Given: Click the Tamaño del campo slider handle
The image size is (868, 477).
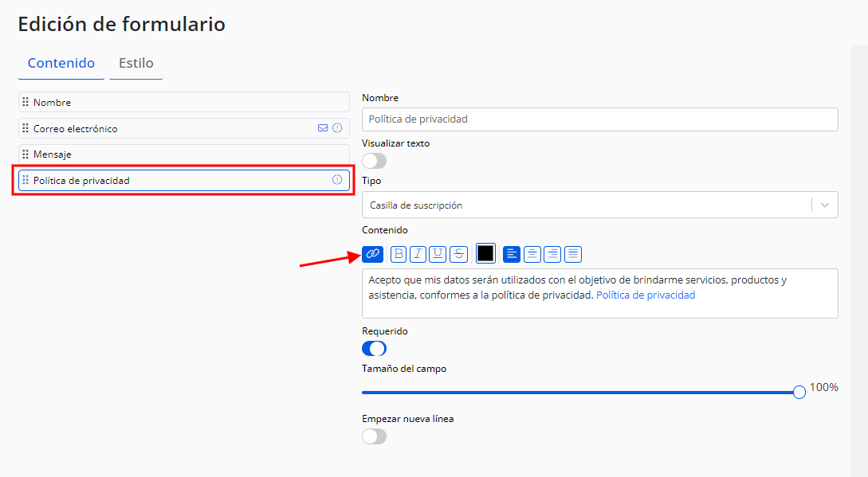Looking at the screenshot, I should pos(799,392).
